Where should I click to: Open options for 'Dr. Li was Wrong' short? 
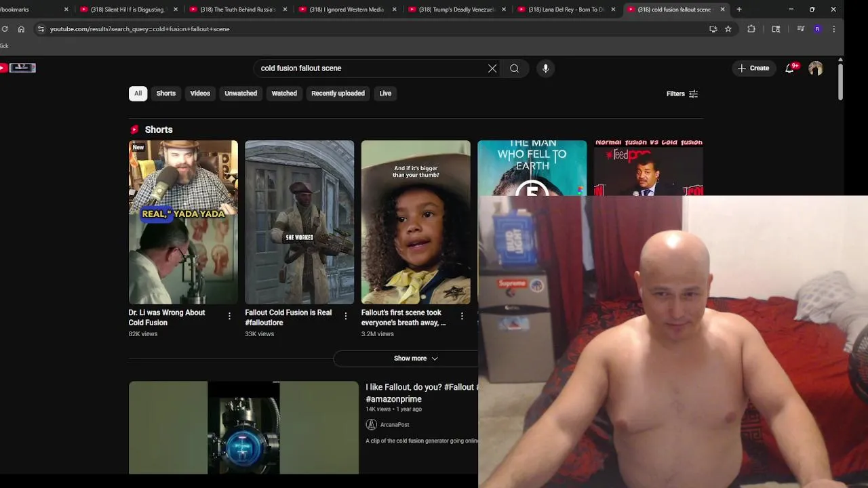click(229, 316)
